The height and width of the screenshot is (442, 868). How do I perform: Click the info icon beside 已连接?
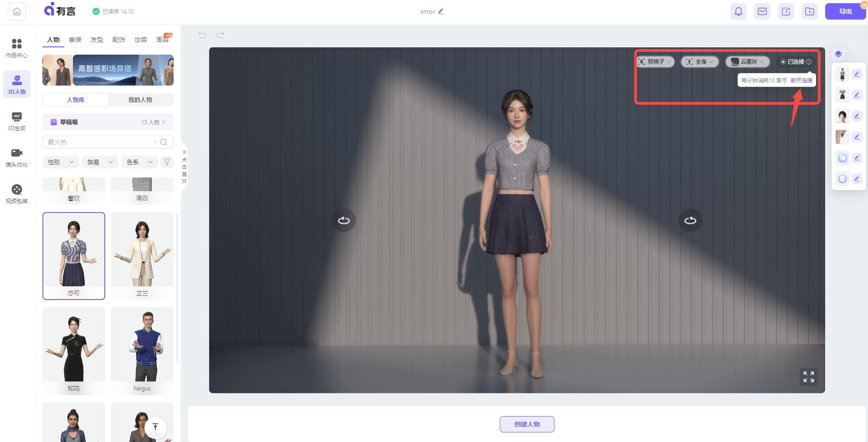809,62
